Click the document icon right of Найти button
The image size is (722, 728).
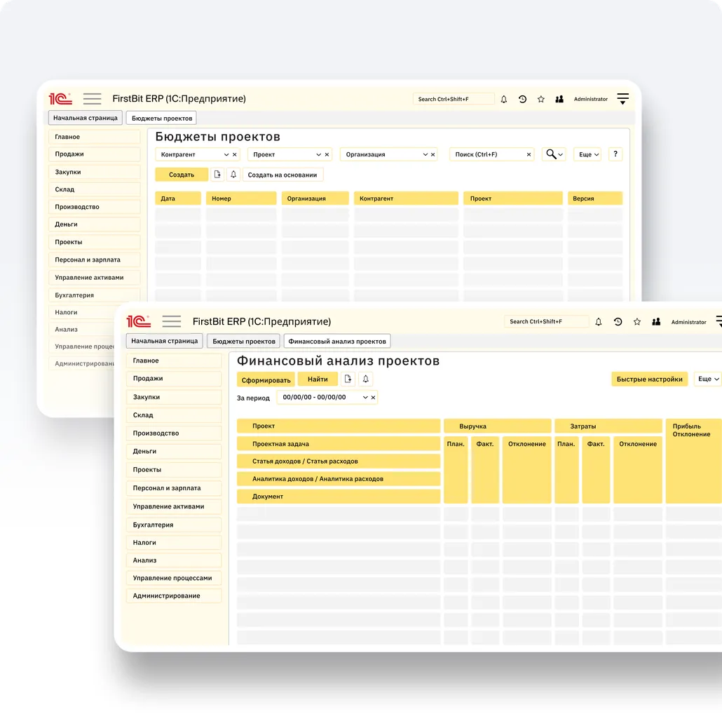pos(348,379)
